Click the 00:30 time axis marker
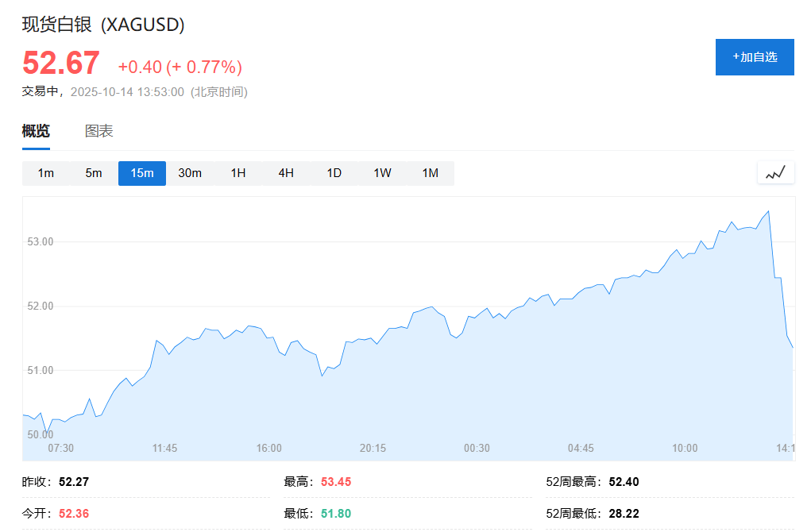The image size is (811, 532). pyautogui.click(x=477, y=448)
